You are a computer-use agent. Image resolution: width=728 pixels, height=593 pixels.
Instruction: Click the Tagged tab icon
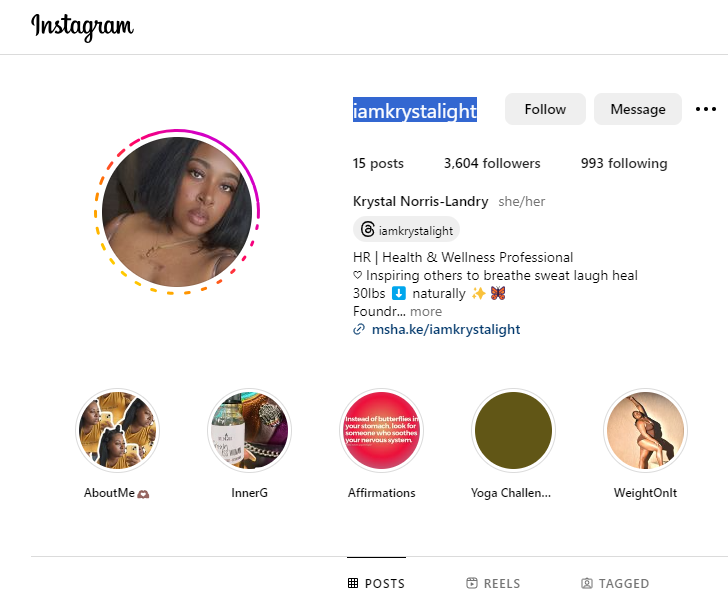(587, 583)
